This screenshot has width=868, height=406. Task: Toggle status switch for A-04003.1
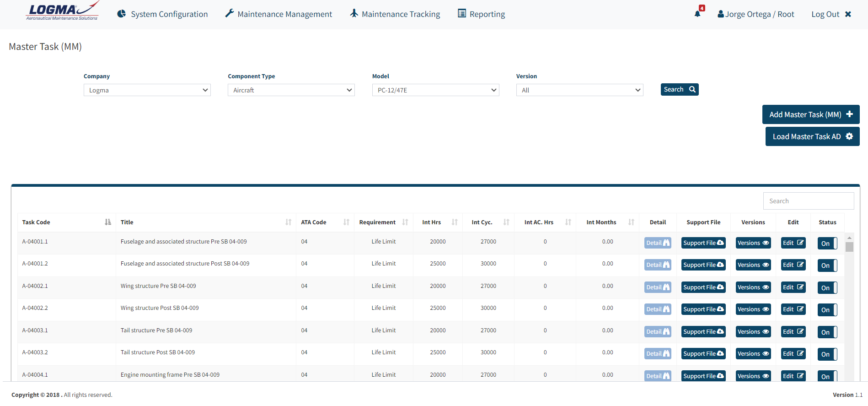(827, 332)
